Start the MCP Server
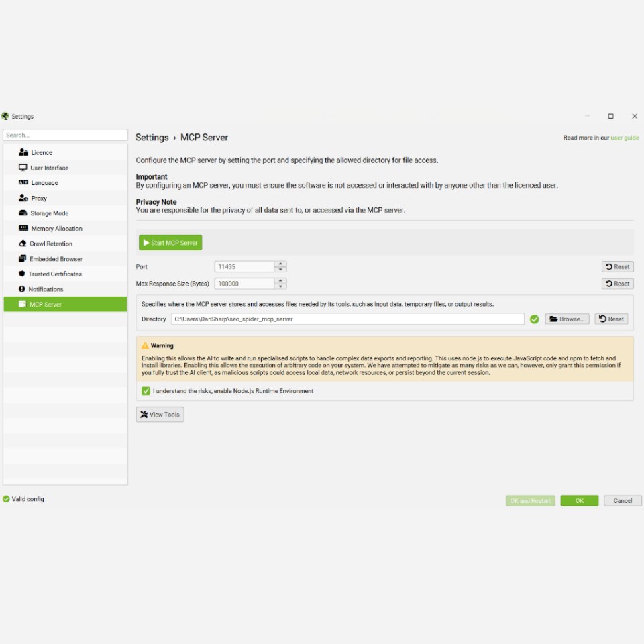 (170, 243)
